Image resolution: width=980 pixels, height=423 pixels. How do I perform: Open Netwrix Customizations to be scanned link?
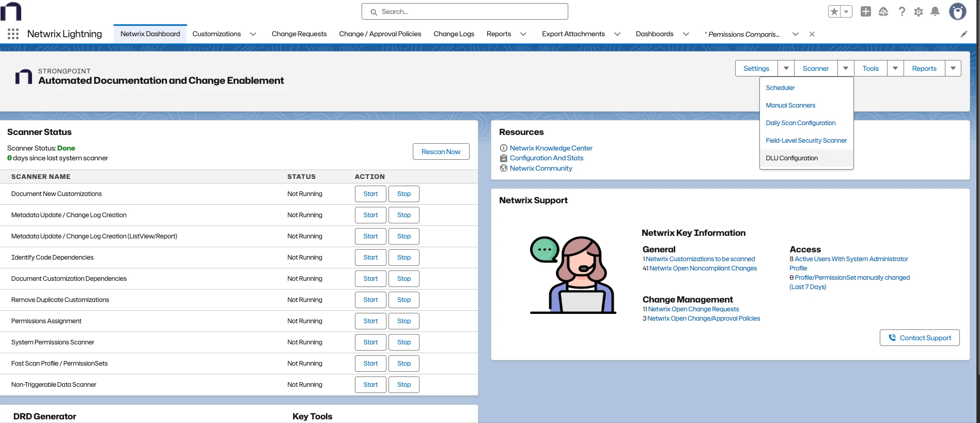pyautogui.click(x=700, y=259)
